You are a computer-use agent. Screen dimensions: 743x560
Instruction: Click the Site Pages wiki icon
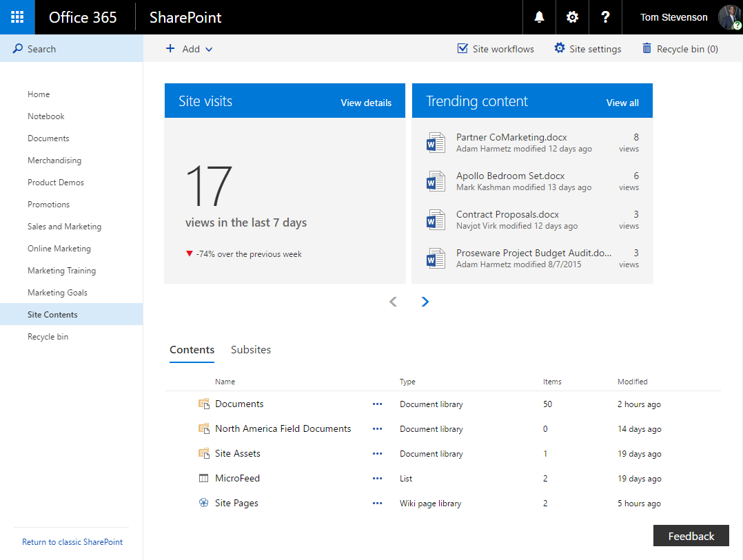[204, 503]
